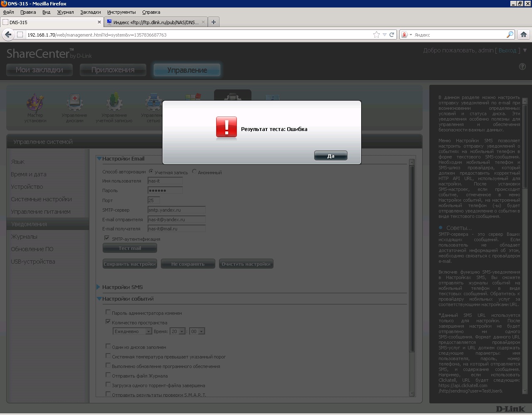Screen dimensions: 532x415
Task: Check Загрузка одного торрент-файла завершена
Action: click(108, 384)
